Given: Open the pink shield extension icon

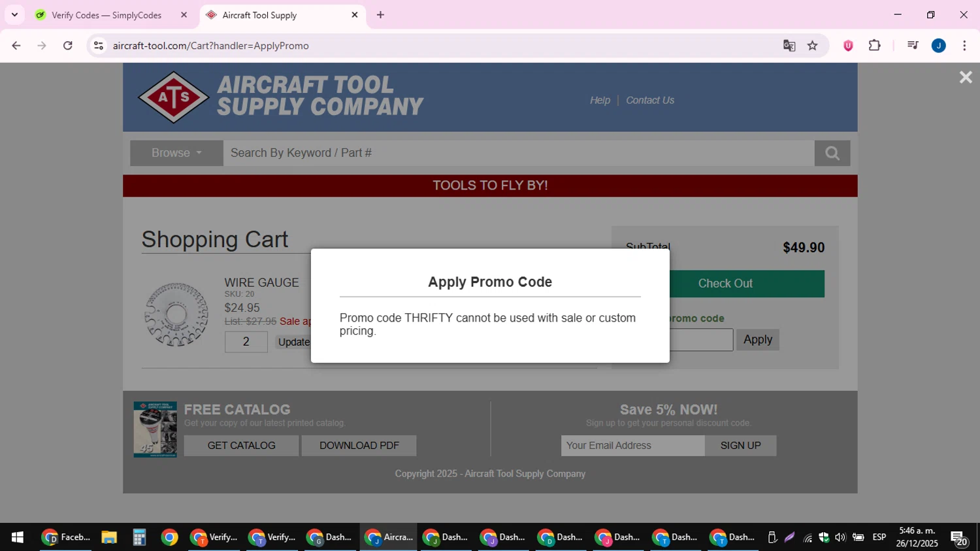Looking at the screenshot, I should pyautogui.click(x=848, y=46).
